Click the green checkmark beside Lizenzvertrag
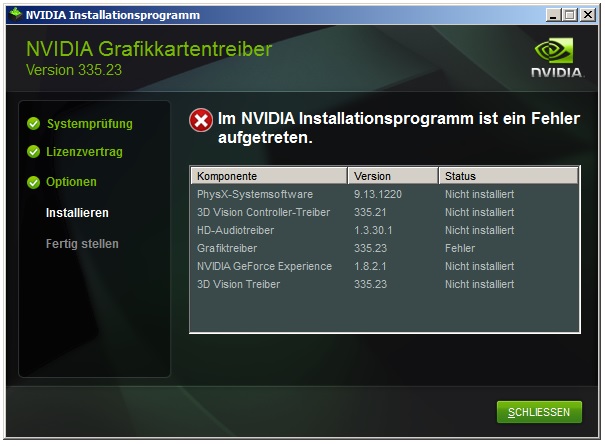The height and width of the screenshot is (446, 605). 34,152
